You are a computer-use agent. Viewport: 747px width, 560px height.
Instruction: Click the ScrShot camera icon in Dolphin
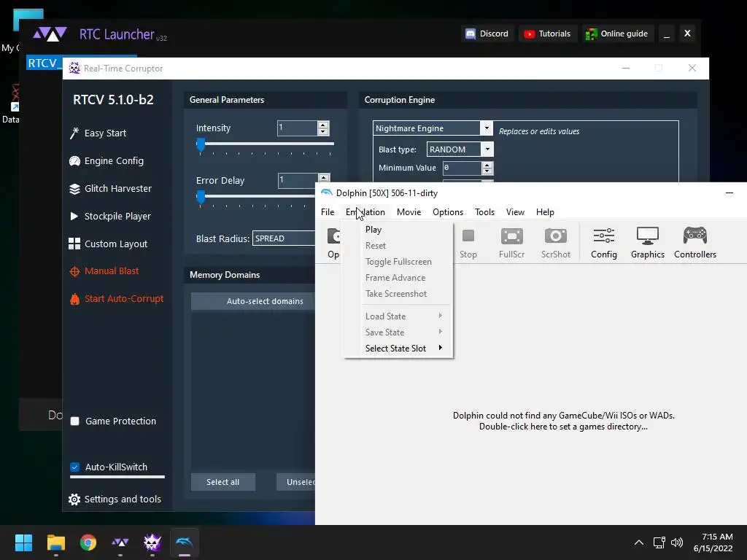(x=555, y=244)
